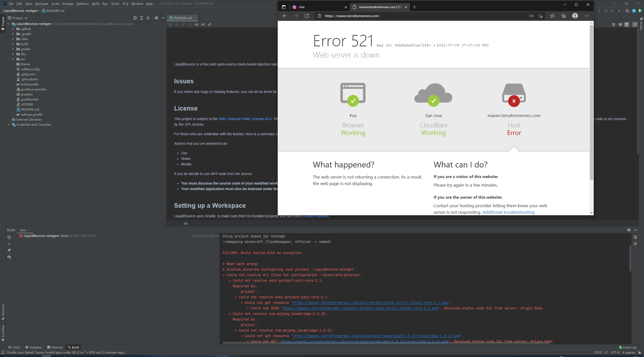
Task: Click the browser page vertical scrollbar
Action: pyautogui.click(x=591, y=101)
